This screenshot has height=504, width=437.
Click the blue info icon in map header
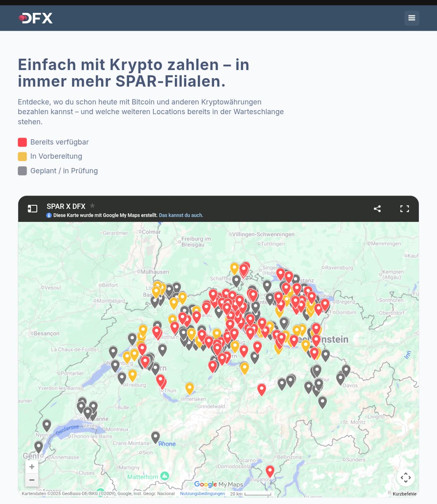click(49, 215)
